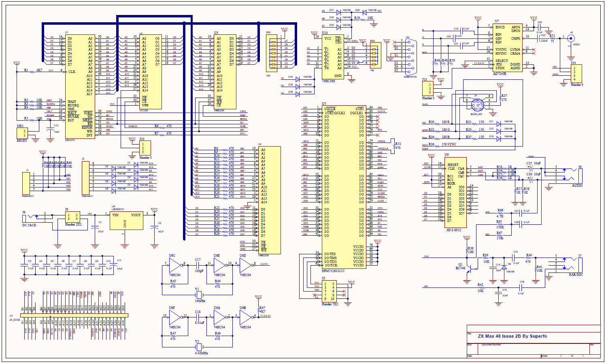Click the DC JACK connector J8
606x364 pixels.
click(25, 219)
